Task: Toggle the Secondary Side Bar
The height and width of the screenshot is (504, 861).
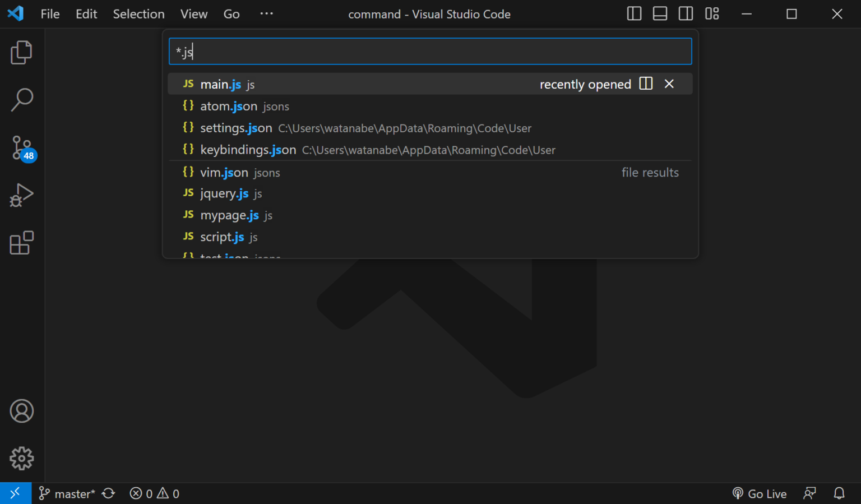Action: click(x=685, y=13)
